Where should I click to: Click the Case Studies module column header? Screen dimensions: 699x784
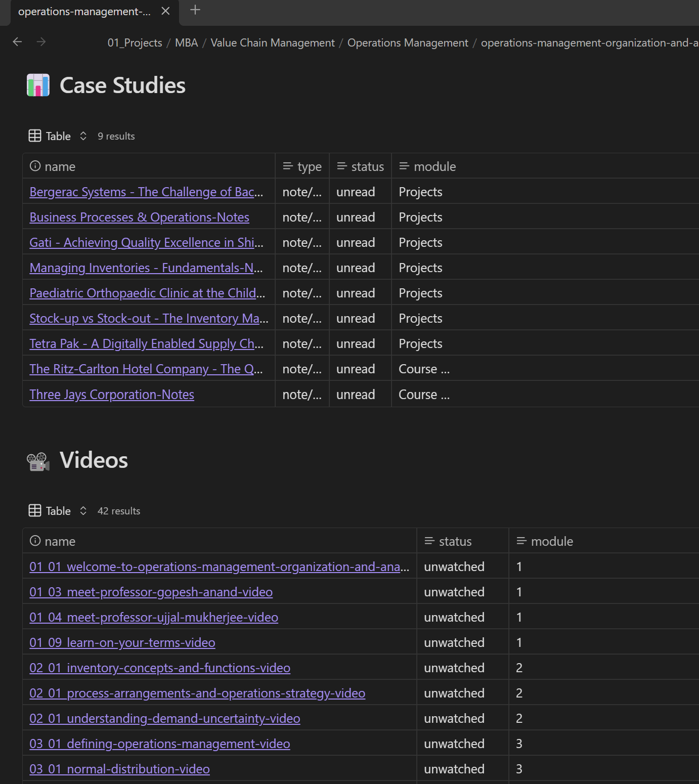(427, 166)
